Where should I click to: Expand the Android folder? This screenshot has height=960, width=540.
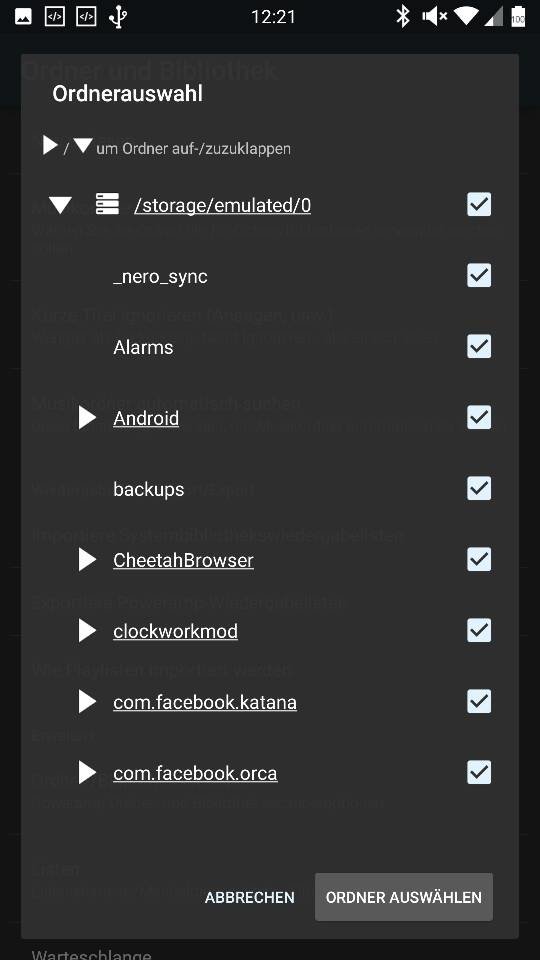(x=88, y=418)
